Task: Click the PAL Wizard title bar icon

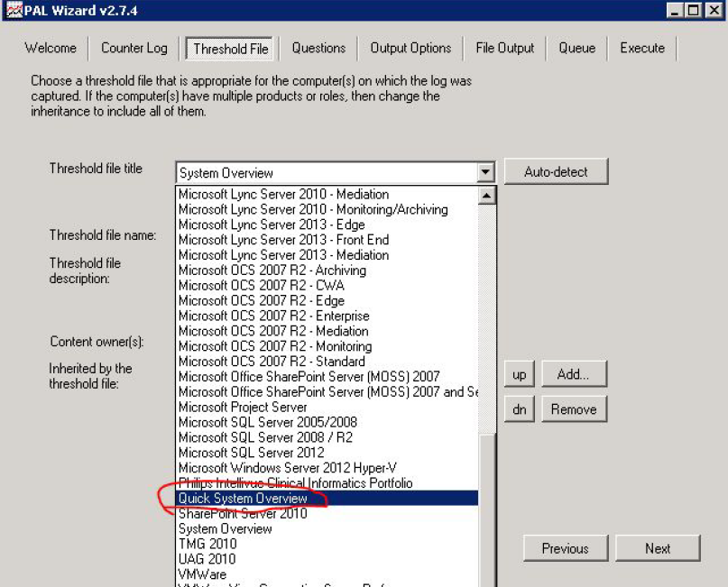Action: (x=13, y=10)
